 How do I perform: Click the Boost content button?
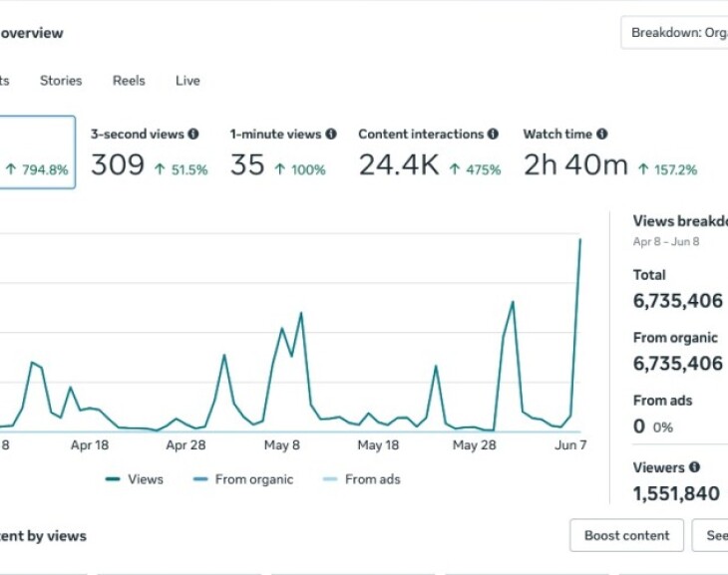coord(627,535)
